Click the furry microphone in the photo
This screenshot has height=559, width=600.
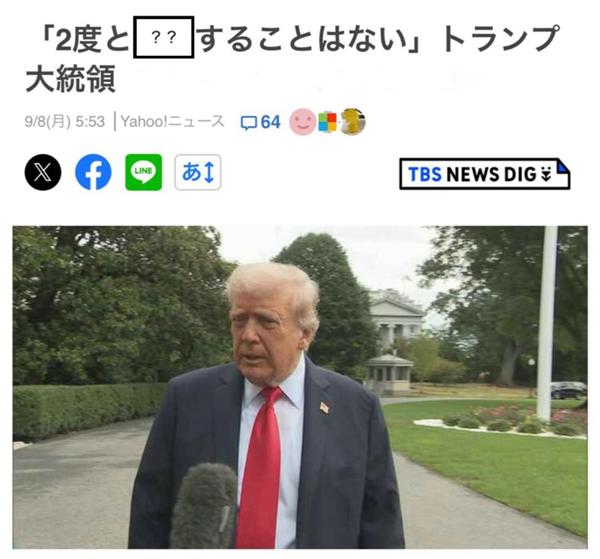pyautogui.click(x=204, y=505)
